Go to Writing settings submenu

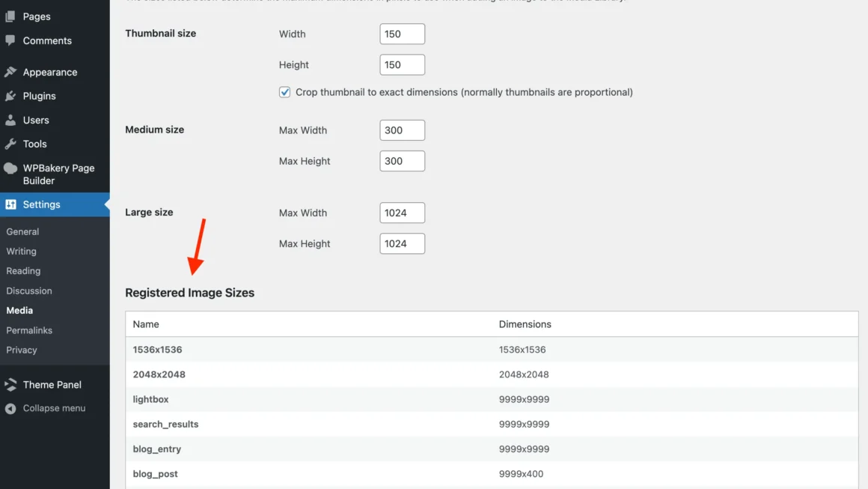coord(21,252)
